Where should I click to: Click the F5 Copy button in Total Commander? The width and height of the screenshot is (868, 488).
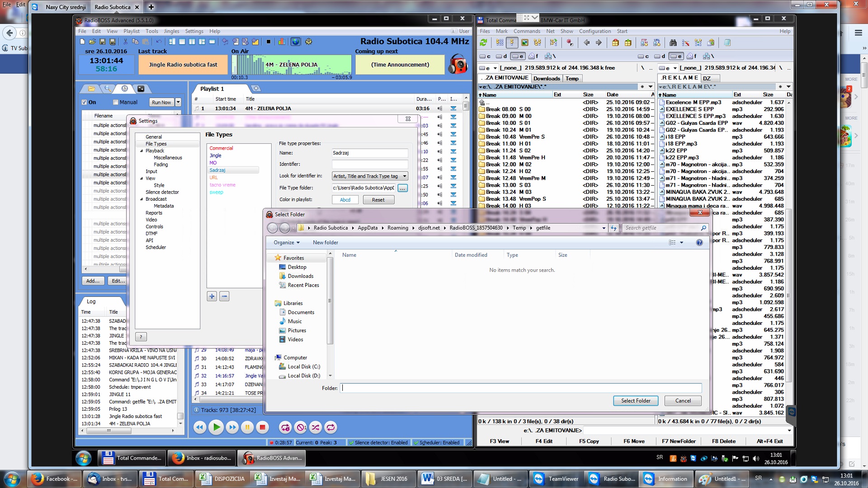click(589, 441)
